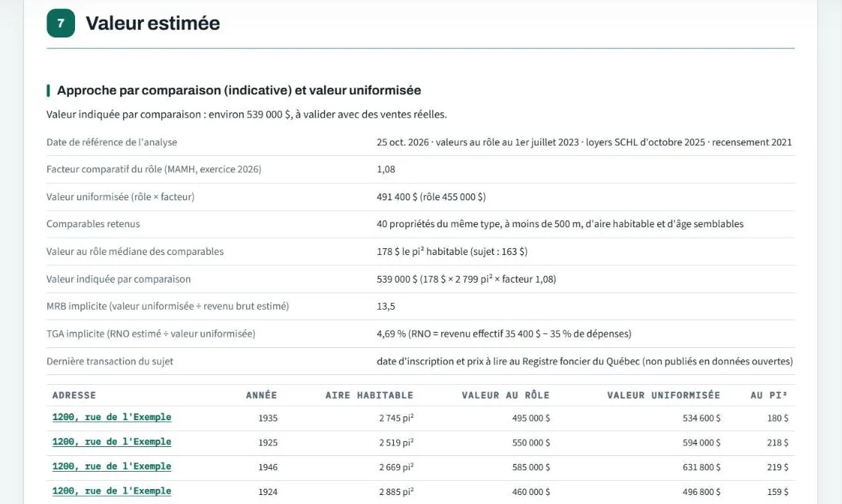Click the 'Valeur au rôle médiane des comparables' label
The height and width of the screenshot is (504, 842).
click(x=135, y=251)
